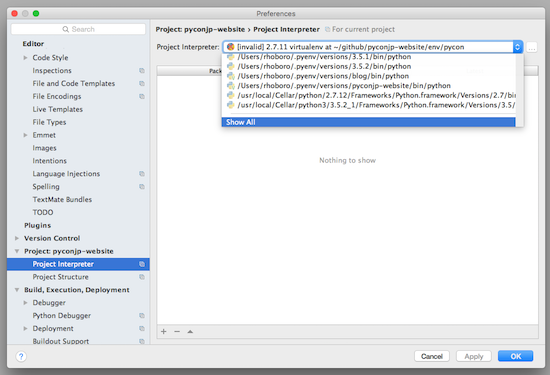Click the Cancel button
This screenshot has height=375, width=550.
(432, 356)
